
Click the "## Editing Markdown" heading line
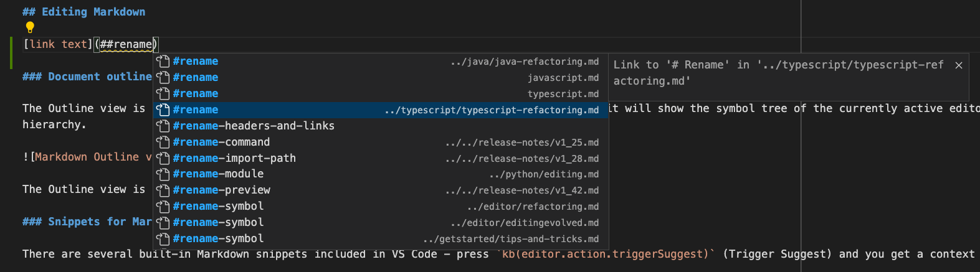[x=84, y=12]
